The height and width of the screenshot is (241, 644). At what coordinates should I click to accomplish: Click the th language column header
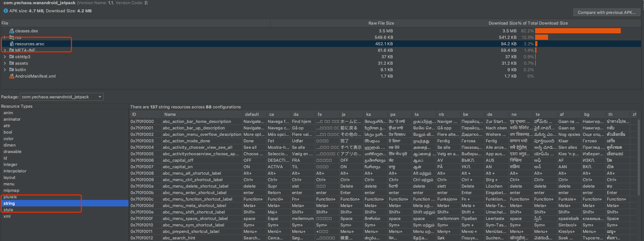click(x=618, y=115)
